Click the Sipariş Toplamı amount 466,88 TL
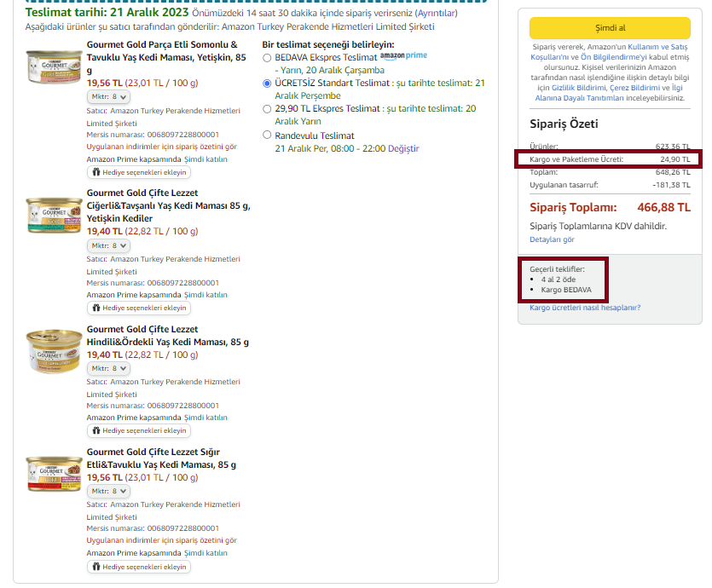712x588 pixels. coord(663,207)
